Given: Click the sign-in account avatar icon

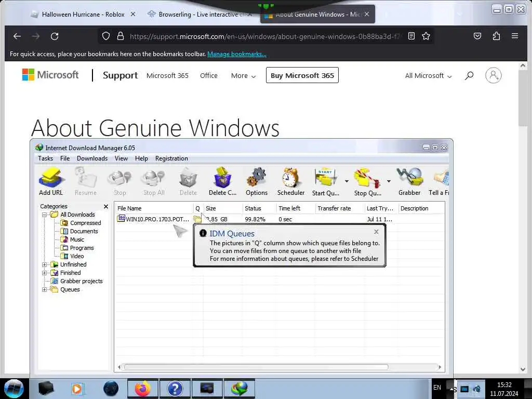Looking at the screenshot, I should coord(494,75).
